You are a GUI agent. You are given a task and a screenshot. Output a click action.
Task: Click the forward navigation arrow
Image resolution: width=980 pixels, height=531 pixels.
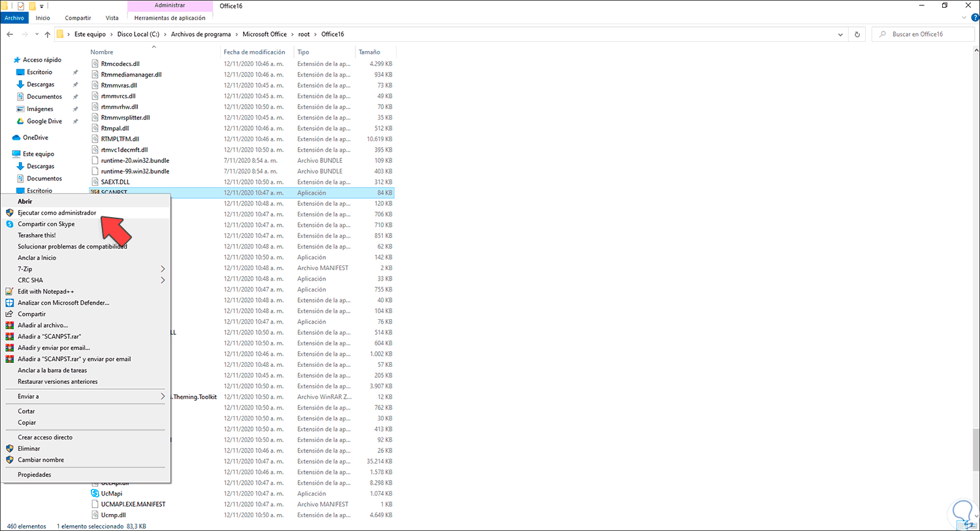25,34
